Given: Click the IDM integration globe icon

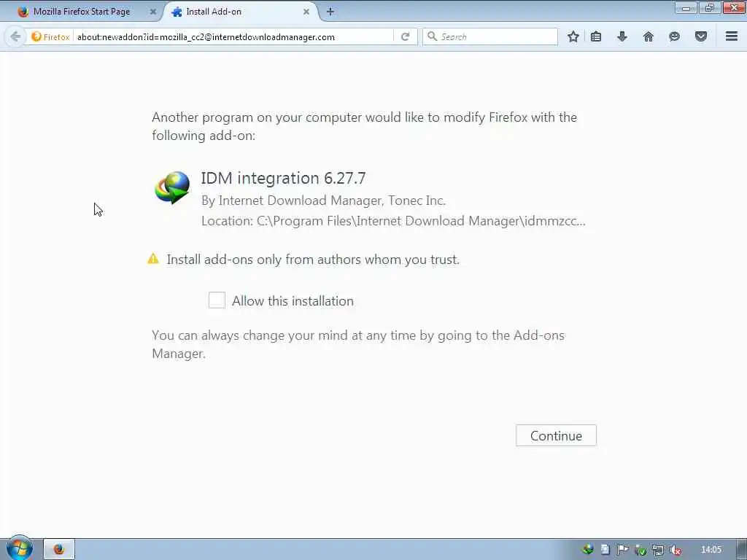Looking at the screenshot, I should (x=172, y=187).
